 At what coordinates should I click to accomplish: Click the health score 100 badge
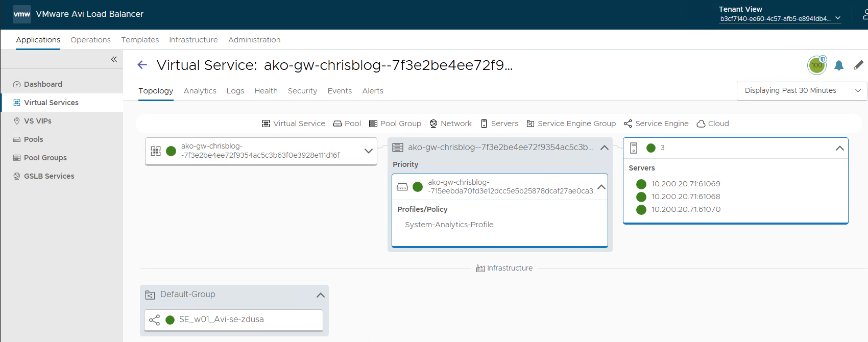tap(816, 65)
